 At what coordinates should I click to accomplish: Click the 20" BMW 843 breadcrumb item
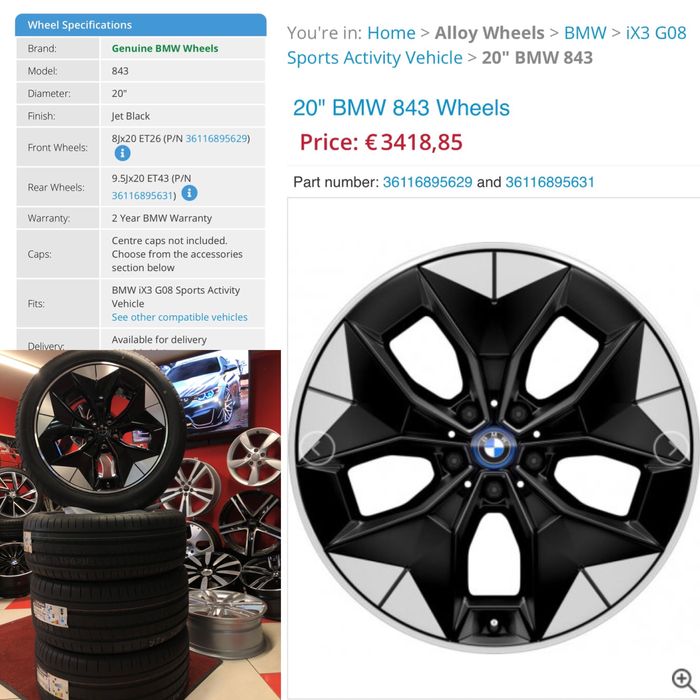[x=537, y=58]
